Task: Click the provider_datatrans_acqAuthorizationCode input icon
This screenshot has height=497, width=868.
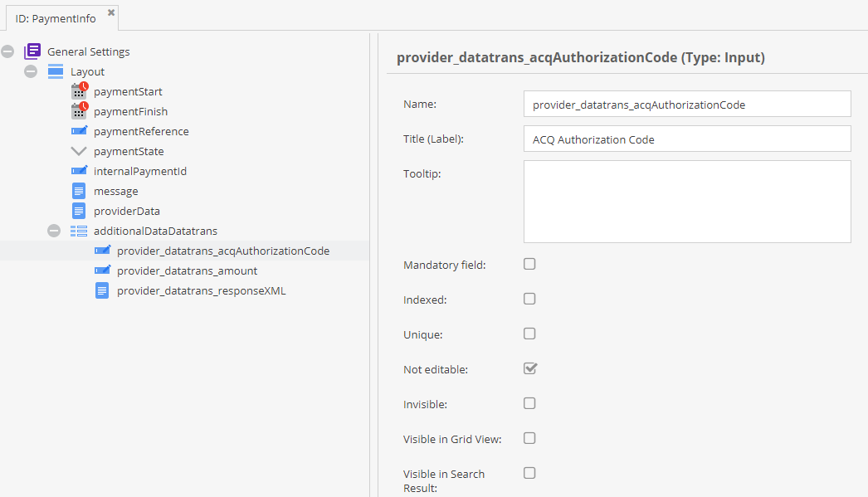Action: click(x=102, y=251)
